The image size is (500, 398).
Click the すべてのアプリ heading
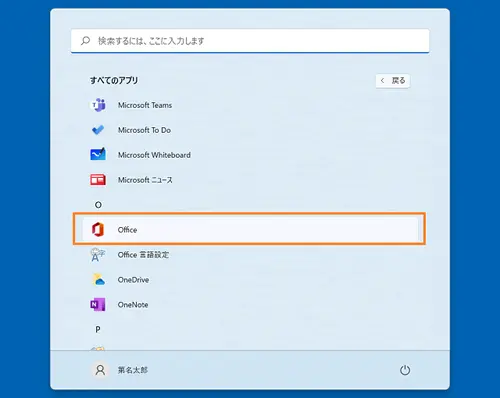[x=114, y=80]
